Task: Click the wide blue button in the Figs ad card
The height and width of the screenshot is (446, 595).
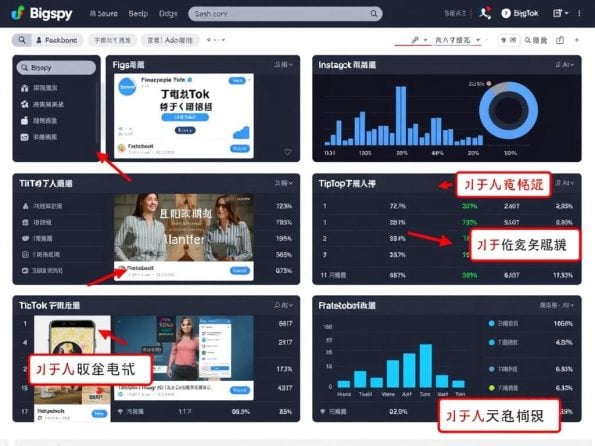Action: coord(185,117)
